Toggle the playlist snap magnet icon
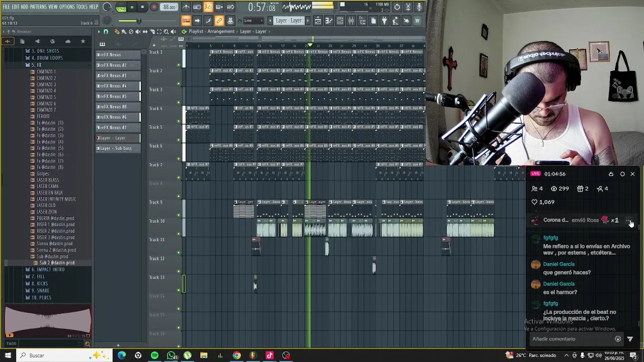The image size is (644, 362). pyautogui.click(x=106, y=31)
